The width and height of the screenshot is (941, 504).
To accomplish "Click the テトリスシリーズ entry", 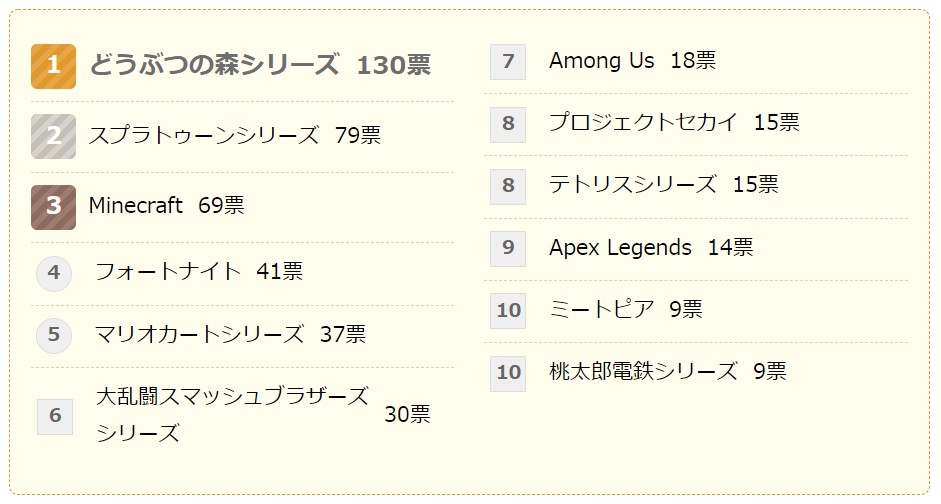I will pyautogui.click(x=632, y=185).
